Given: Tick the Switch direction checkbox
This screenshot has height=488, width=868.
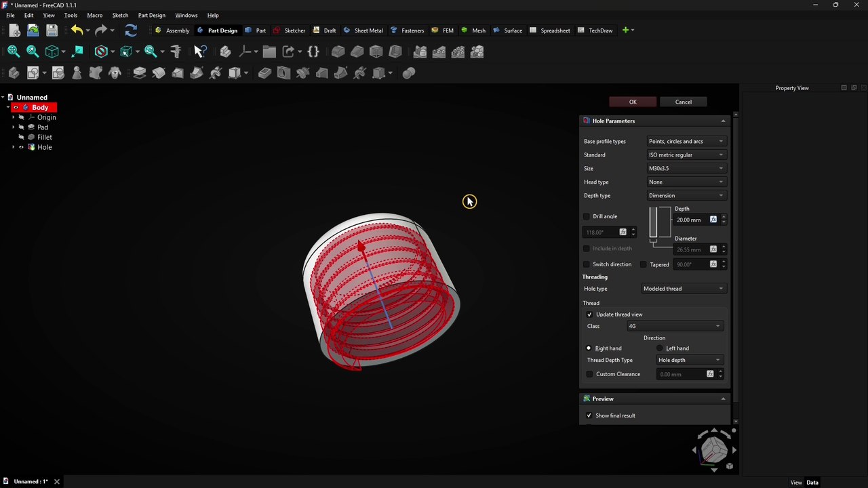Looking at the screenshot, I should tap(587, 264).
